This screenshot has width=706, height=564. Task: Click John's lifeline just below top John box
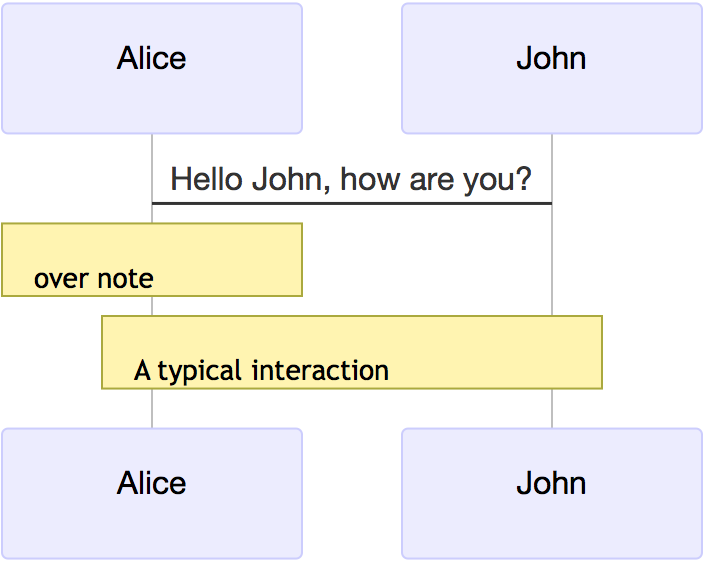pos(552,149)
